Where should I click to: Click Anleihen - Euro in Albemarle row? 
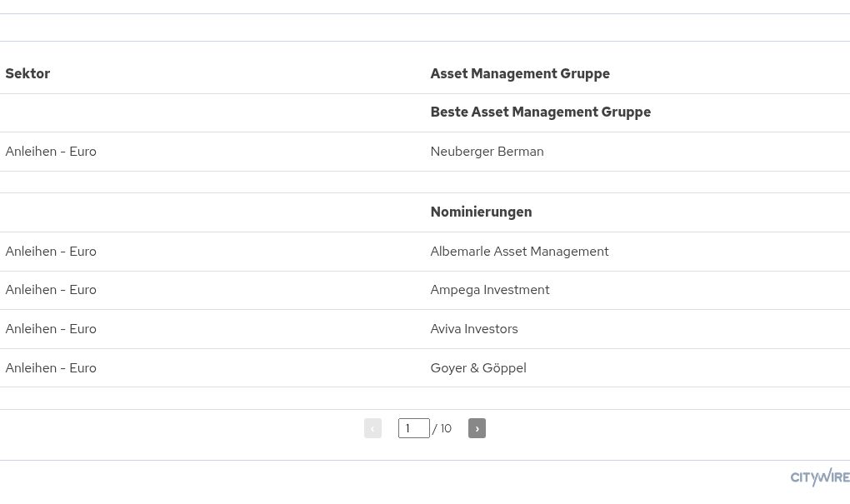pos(51,252)
